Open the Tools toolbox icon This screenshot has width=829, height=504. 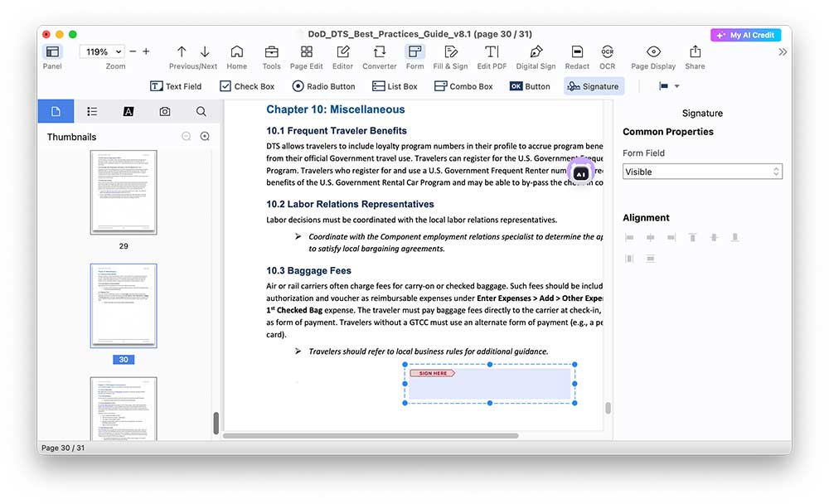[x=271, y=52]
